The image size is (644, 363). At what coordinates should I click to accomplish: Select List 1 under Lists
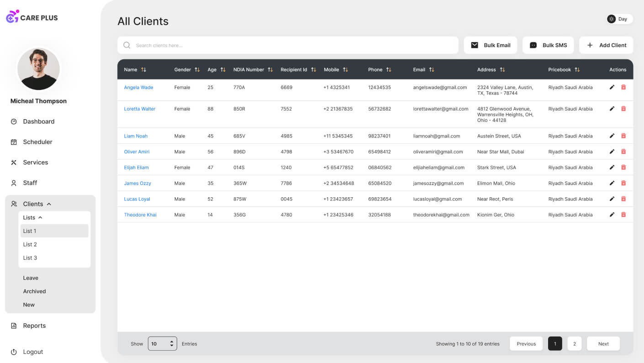[54, 231]
